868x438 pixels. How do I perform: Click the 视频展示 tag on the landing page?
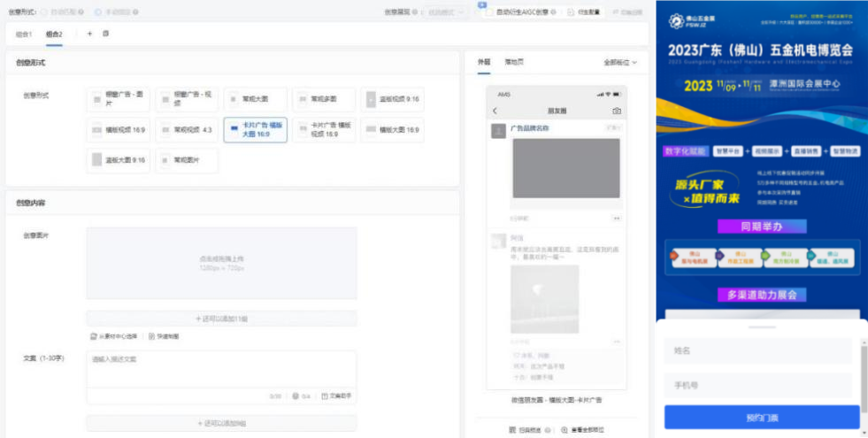pyautogui.click(x=767, y=151)
